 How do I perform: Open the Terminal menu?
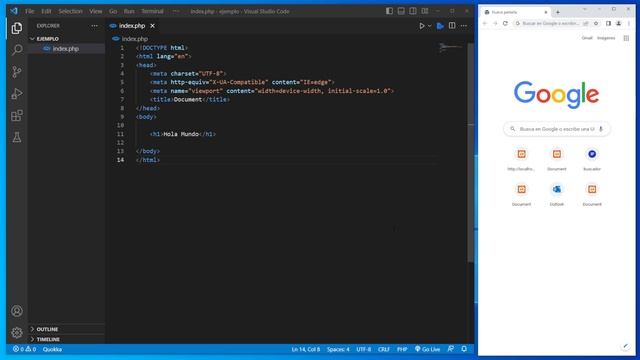click(x=152, y=11)
